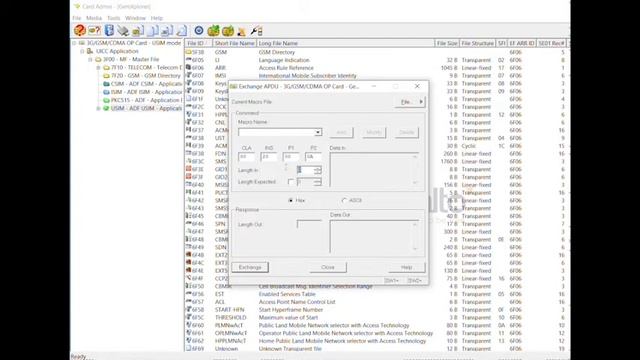
Task: Click the folder icon of file 6F38
Action: point(189,52)
